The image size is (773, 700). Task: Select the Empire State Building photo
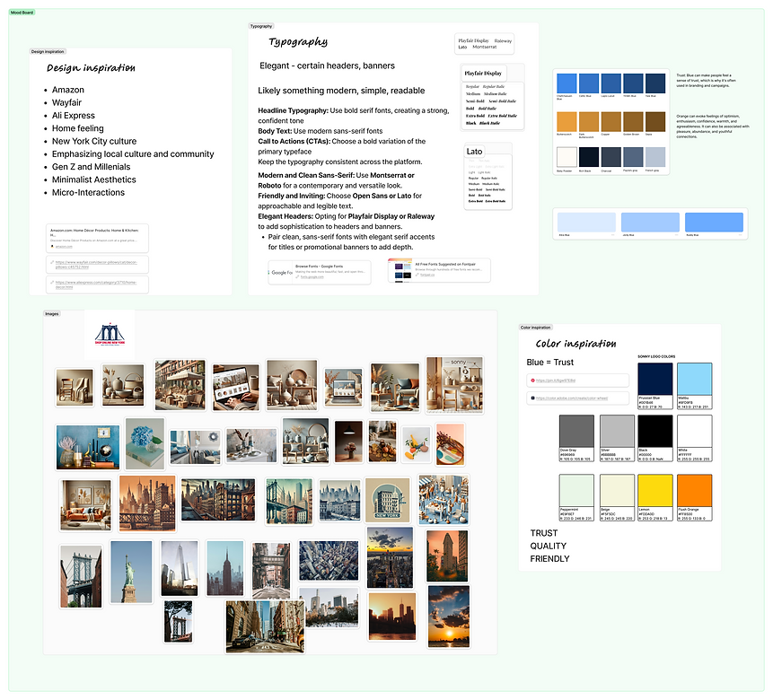[x=224, y=568]
